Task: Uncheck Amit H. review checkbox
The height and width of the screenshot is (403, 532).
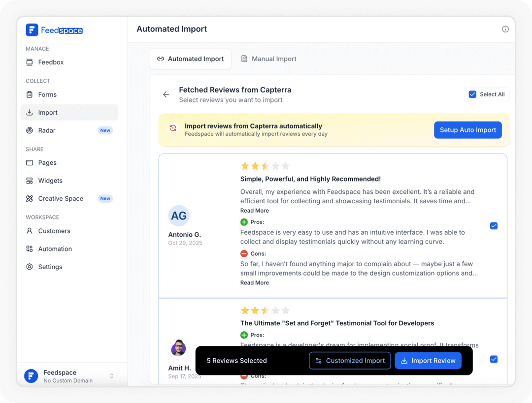Action: coord(494,359)
